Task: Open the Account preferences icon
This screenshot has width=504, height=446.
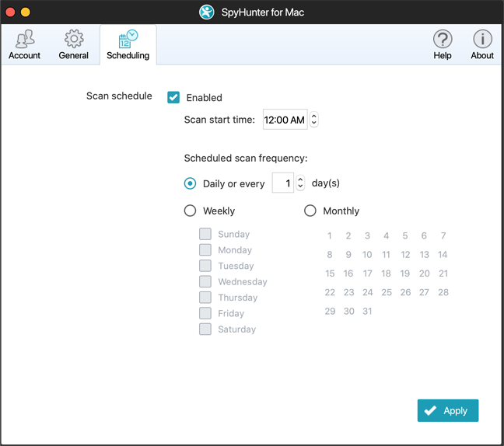Action: tap(24, 40)
